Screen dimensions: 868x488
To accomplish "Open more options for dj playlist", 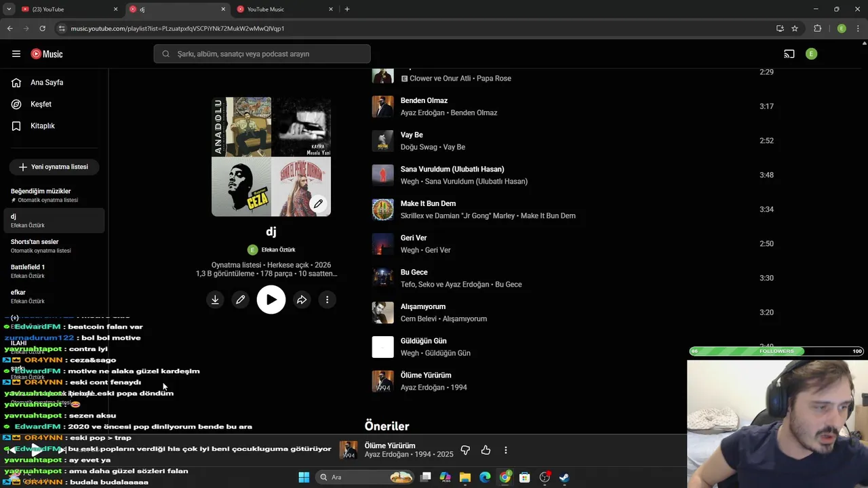I will [x=327, y=300].
